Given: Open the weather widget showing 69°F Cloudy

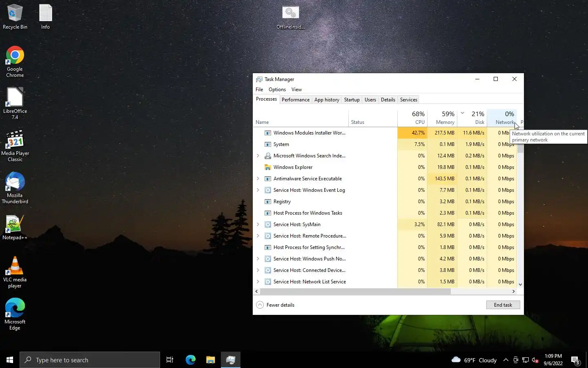Looking at the screenshot, I should (x=474, y=360).
